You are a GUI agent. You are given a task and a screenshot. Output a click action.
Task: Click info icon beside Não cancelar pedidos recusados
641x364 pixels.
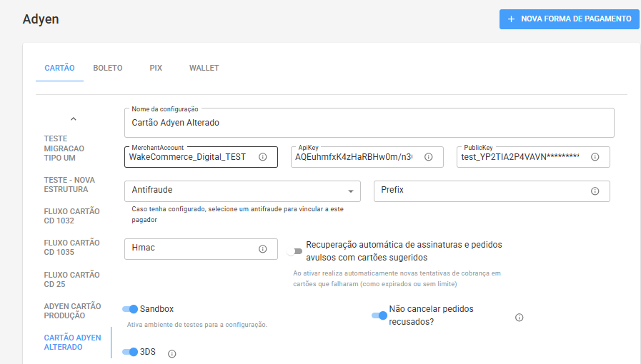pos(520,318)
